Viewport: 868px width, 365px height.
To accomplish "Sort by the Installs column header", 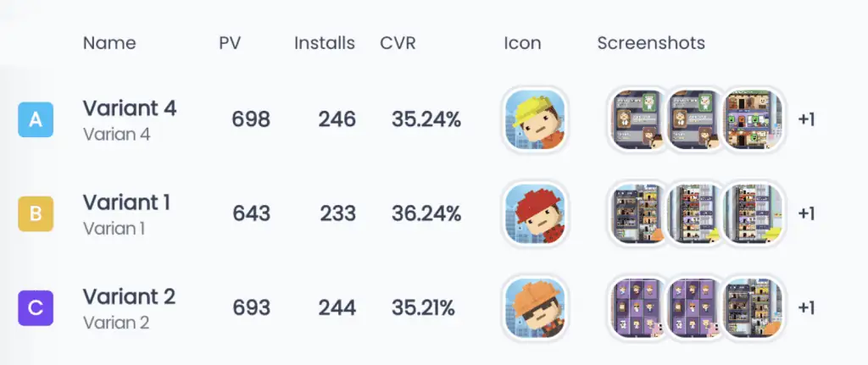I will [325, 43].
